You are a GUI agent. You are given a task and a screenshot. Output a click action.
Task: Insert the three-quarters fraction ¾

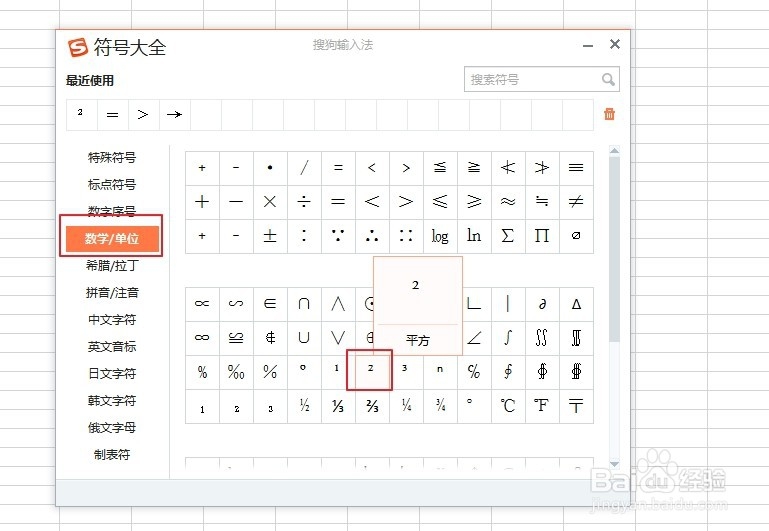[x=440, y=406]
